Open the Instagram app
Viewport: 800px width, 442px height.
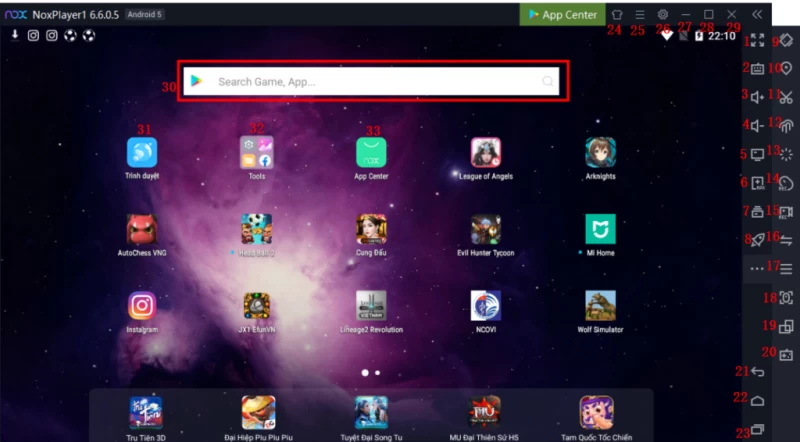[142, 306]
